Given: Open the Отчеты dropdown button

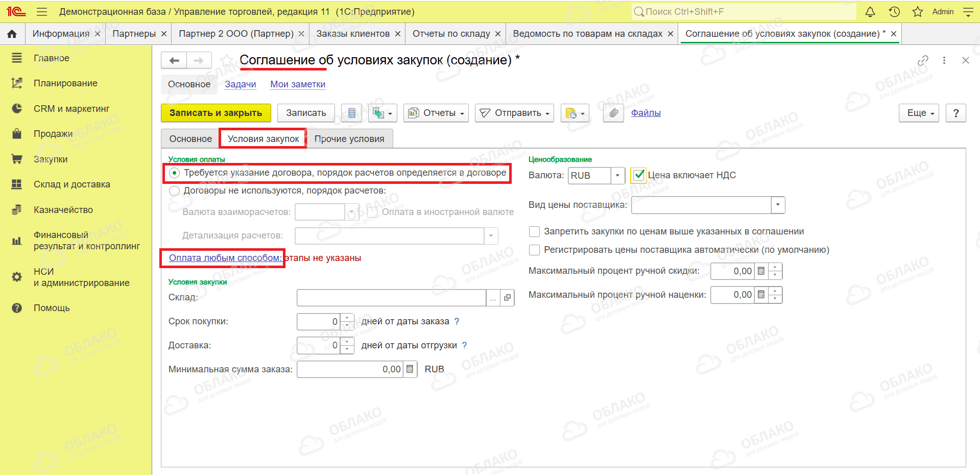Looking at the screenshot, I should coord(436,113).
